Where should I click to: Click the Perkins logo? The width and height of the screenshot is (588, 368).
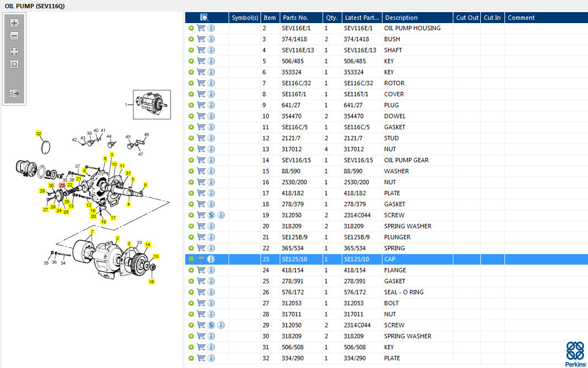pyautogui.click(x=574, y=354)
